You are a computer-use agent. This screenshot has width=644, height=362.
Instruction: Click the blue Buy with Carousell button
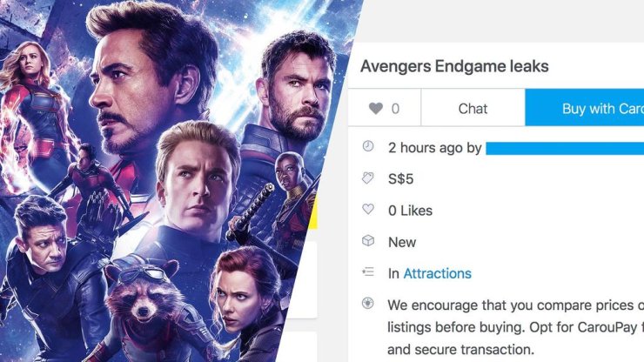585,108
